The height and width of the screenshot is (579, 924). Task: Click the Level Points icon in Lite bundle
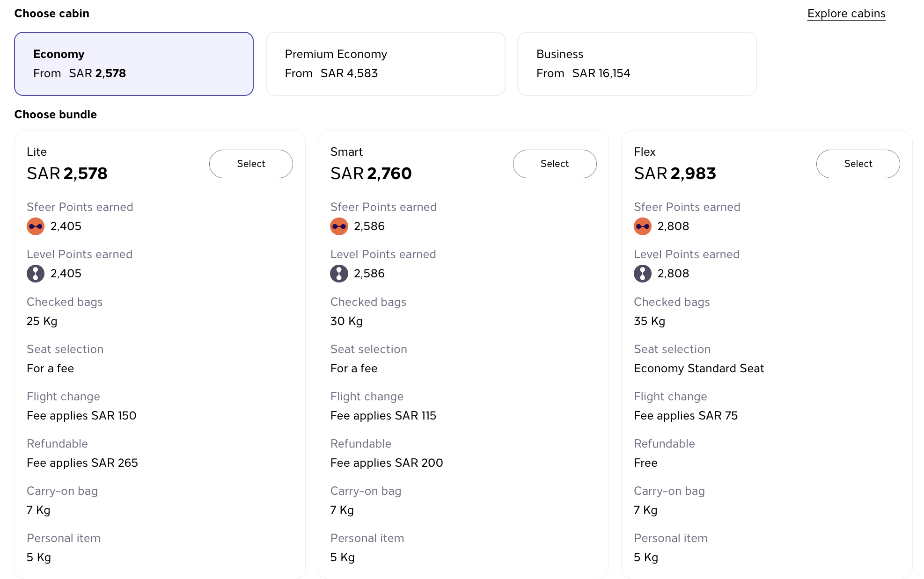36,274
